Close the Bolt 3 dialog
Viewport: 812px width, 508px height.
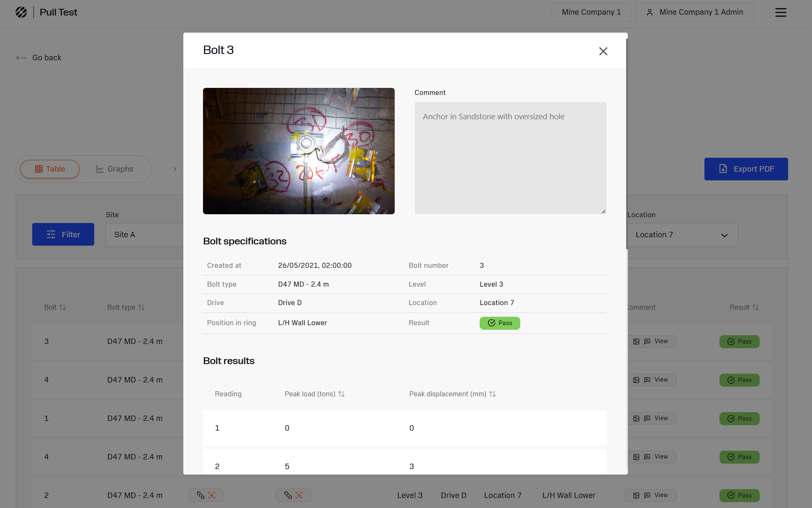click(603, 51)
